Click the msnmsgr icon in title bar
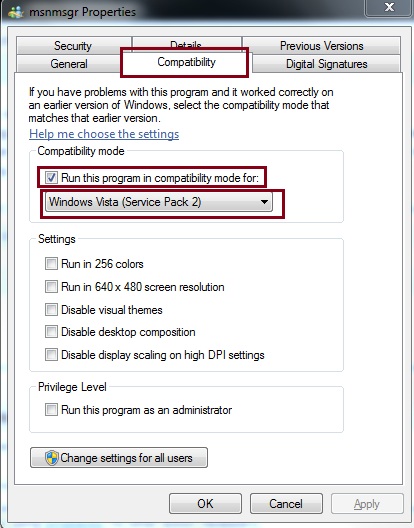 point(15,11)
